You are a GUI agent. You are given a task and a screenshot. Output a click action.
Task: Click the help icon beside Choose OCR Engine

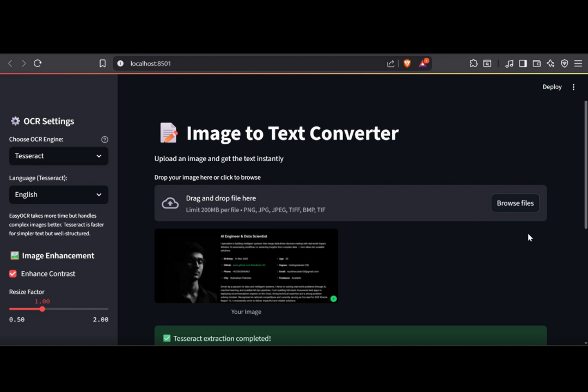pos(105,139)
